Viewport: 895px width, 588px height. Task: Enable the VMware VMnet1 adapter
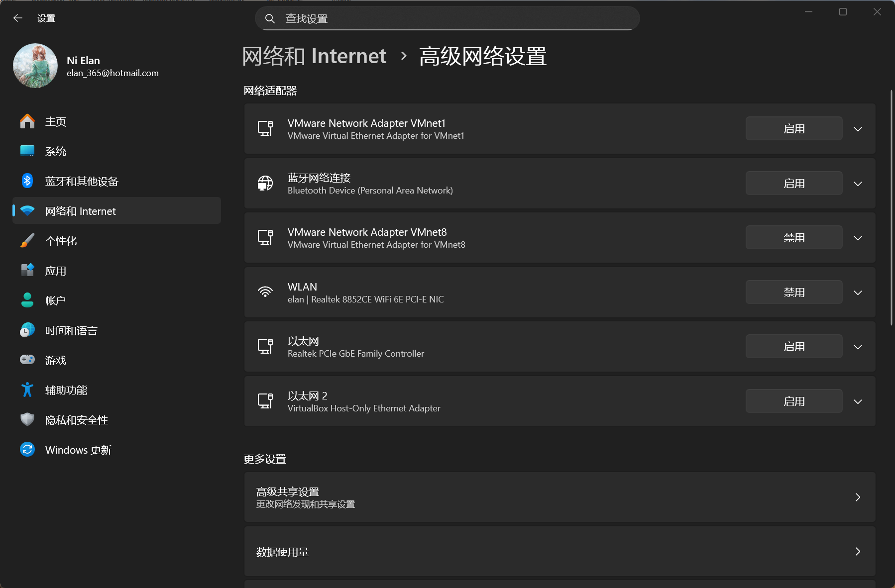(x=793, y=129)
